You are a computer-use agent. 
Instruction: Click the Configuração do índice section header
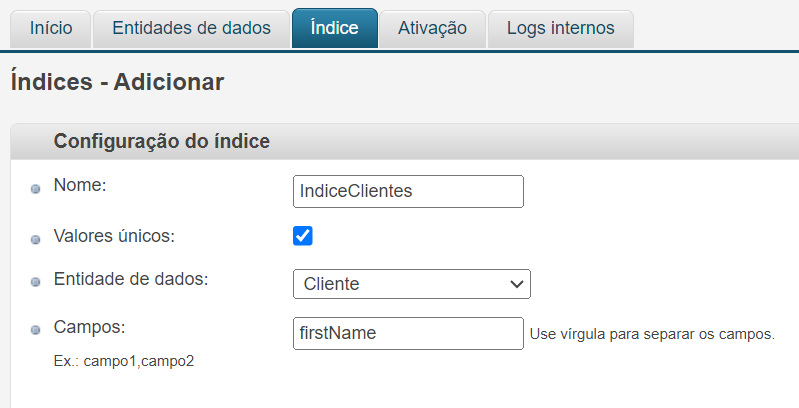tap(161, 142)
